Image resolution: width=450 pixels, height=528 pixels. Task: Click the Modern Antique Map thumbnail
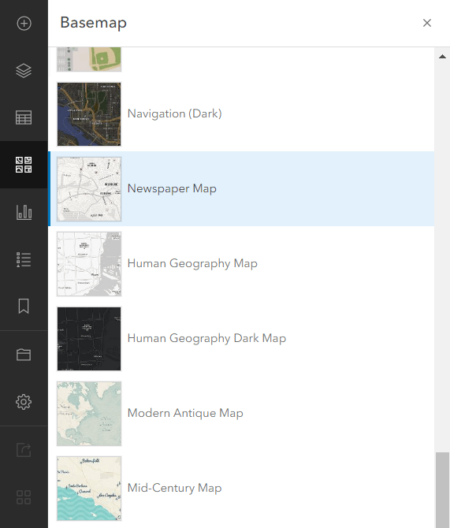click(x=89, y=414)
